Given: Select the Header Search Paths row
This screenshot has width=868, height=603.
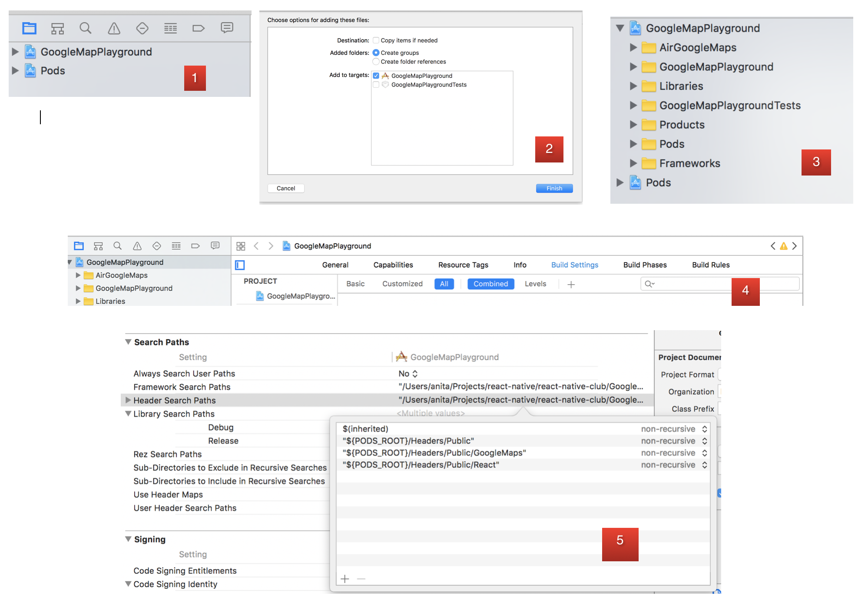Looking at the screenshot, I should 175,400.
